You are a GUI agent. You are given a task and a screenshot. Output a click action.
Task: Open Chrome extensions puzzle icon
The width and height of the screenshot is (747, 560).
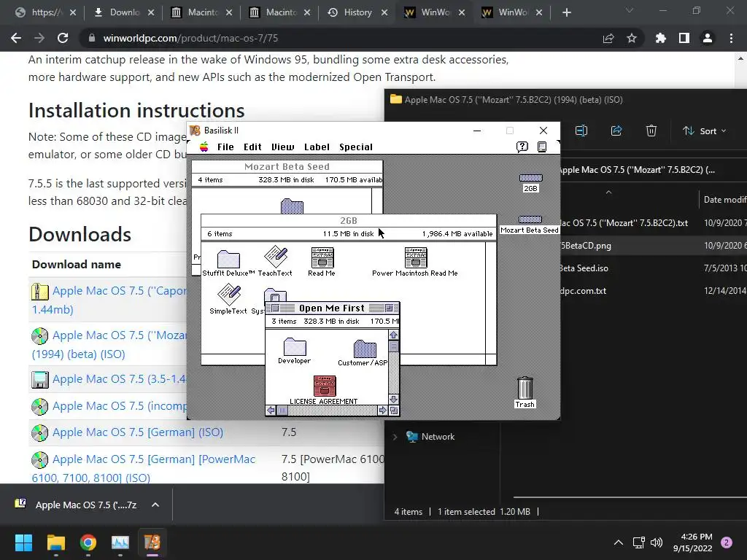pyautogui.click(x=660, y=38)
